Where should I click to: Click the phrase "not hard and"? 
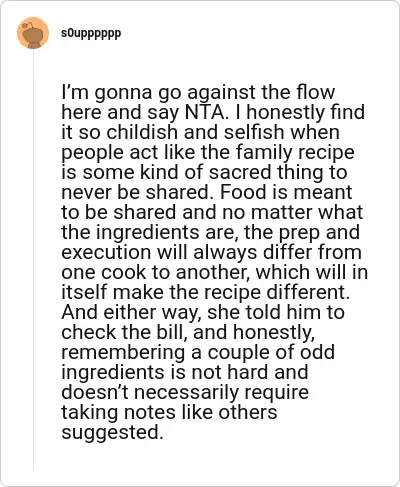click(x=250, y=372)
